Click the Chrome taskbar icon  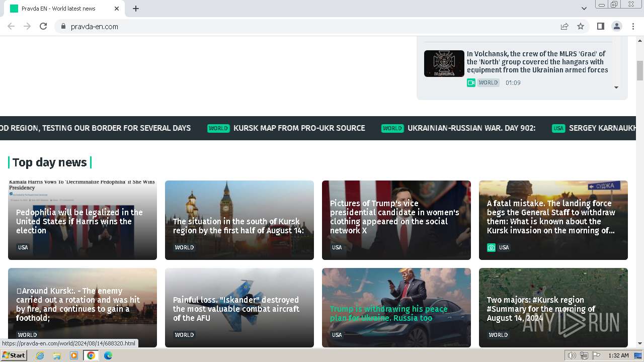[x=91, y=355]
